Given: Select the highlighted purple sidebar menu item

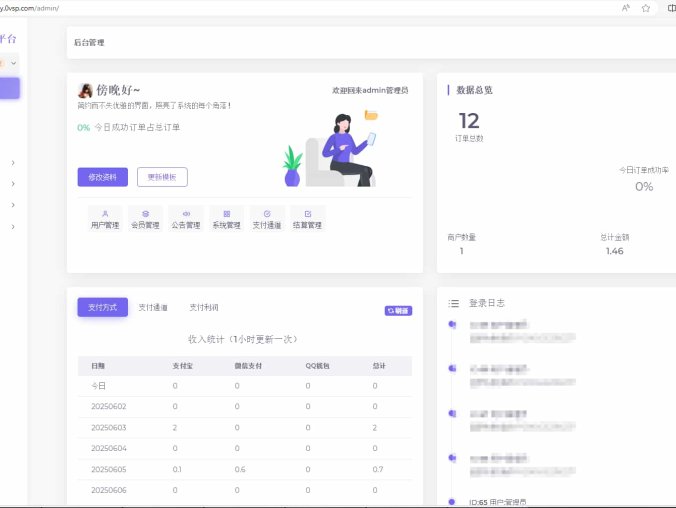Looking at the screenshot, I should (9, 88).
